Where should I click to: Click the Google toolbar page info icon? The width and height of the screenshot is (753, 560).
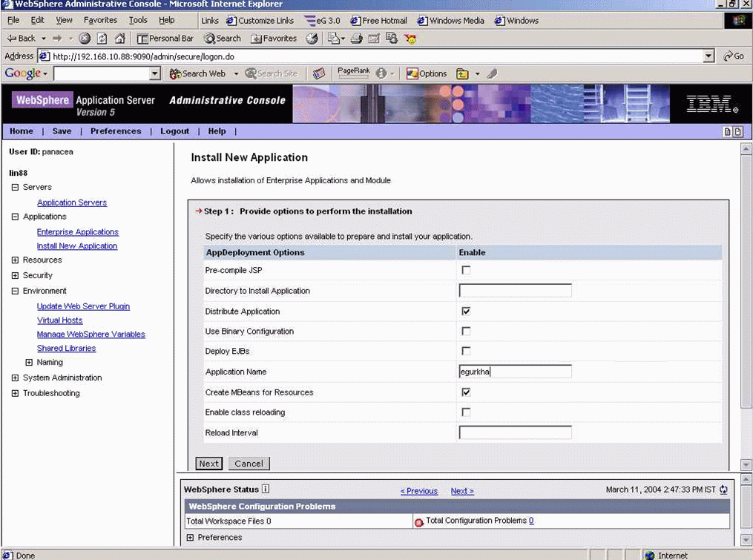coord(381,73)
